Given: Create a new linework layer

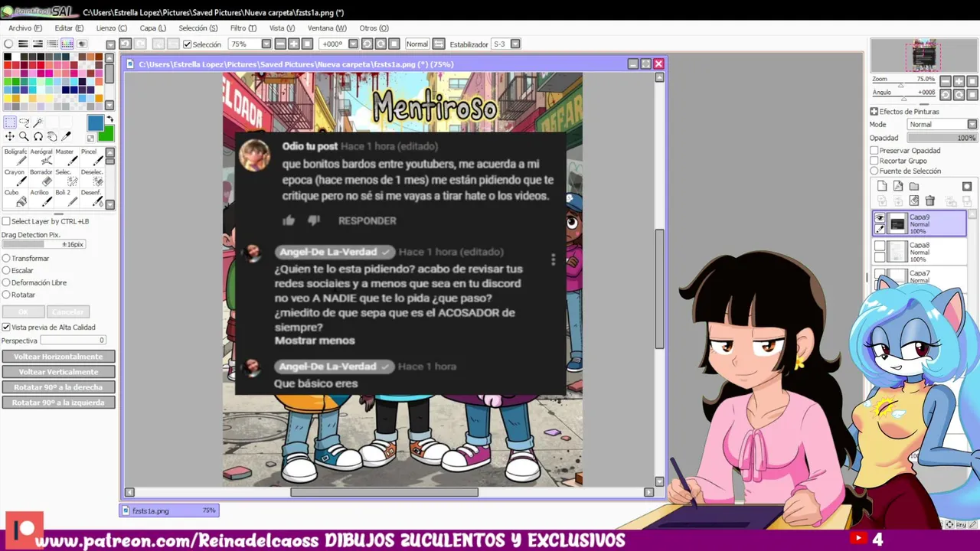Looking at the screenshot, I should 898,186.
